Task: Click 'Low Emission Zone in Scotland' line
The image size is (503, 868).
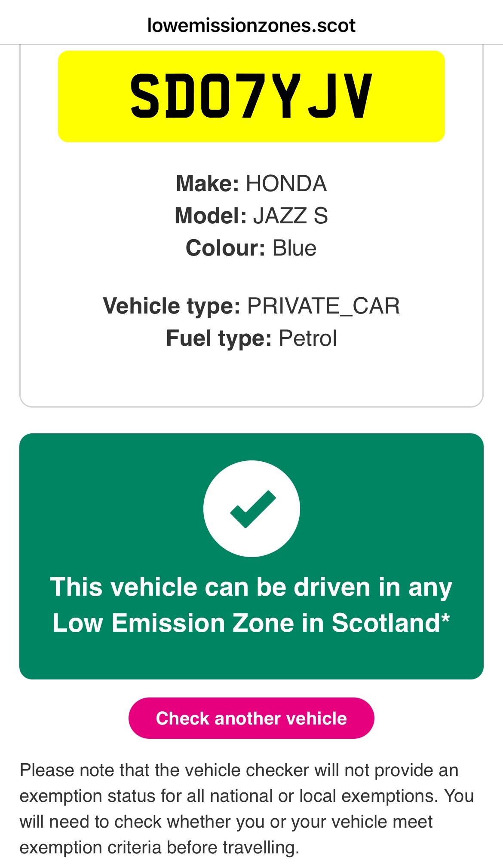Action: coord(246,623)
